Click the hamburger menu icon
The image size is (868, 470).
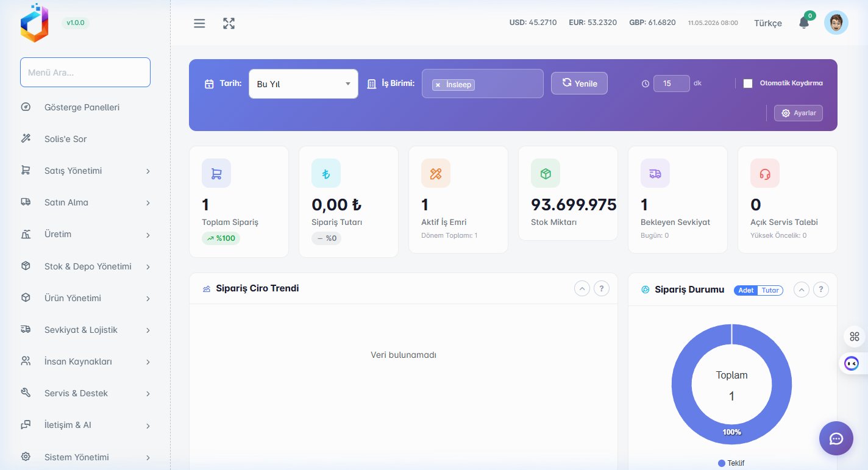[x=199, y=23]
